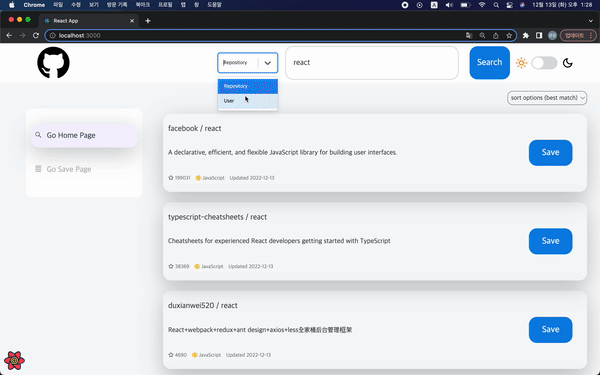Save the duxianwei520 / react repository
The image size is (600, 375).
point(550,329)
